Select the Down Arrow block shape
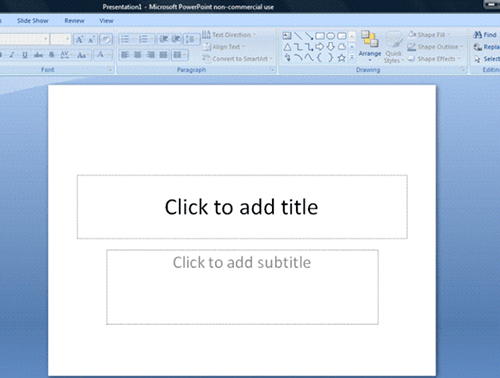 (x=331, y=47)
